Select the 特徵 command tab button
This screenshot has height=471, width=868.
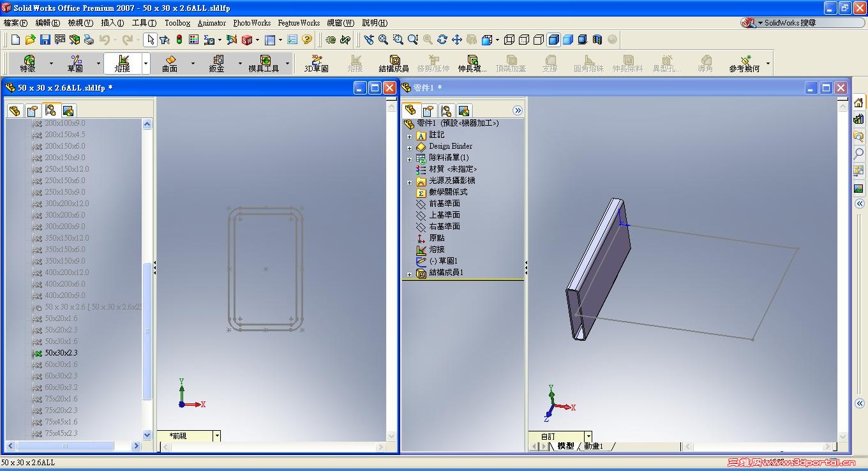28,64
